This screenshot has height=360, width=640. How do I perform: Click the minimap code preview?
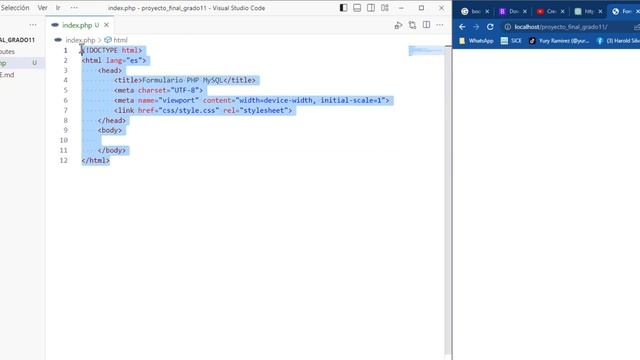point(426,51)
